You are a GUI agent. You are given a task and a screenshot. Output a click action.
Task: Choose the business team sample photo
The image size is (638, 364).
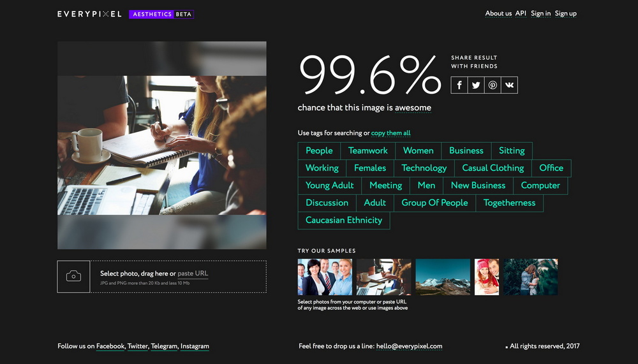click(x=325, y=277)
